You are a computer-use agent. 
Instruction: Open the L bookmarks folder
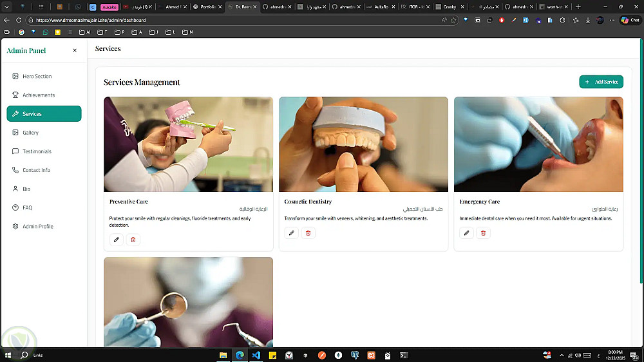171,32
